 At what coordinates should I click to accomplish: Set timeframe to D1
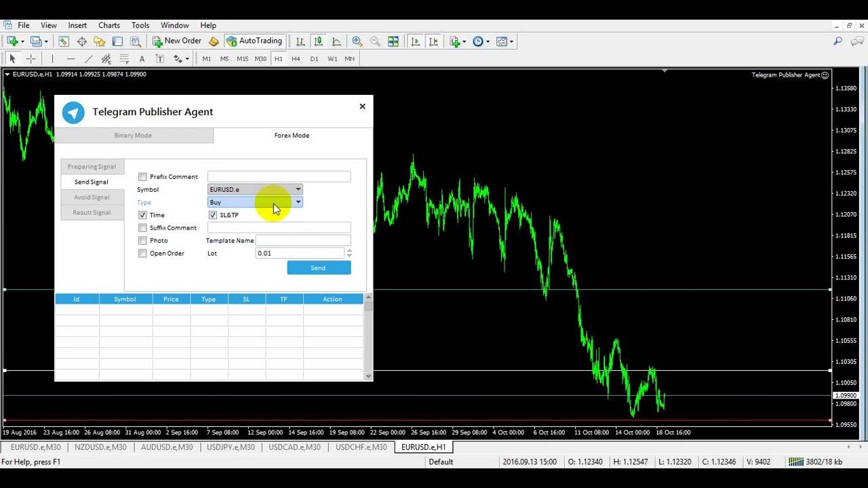coord(314,59)
